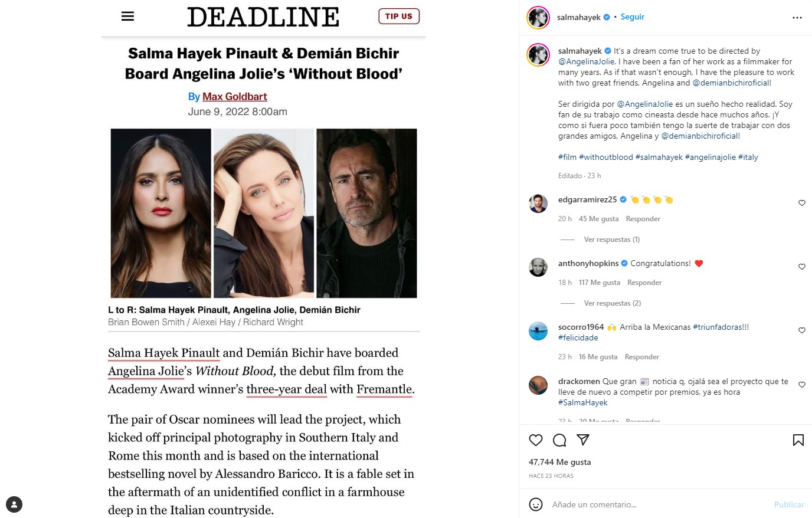The height and width of the screenshot is (518, 812).
Task: Like the post with the heart icon
Action: point(536,440)
